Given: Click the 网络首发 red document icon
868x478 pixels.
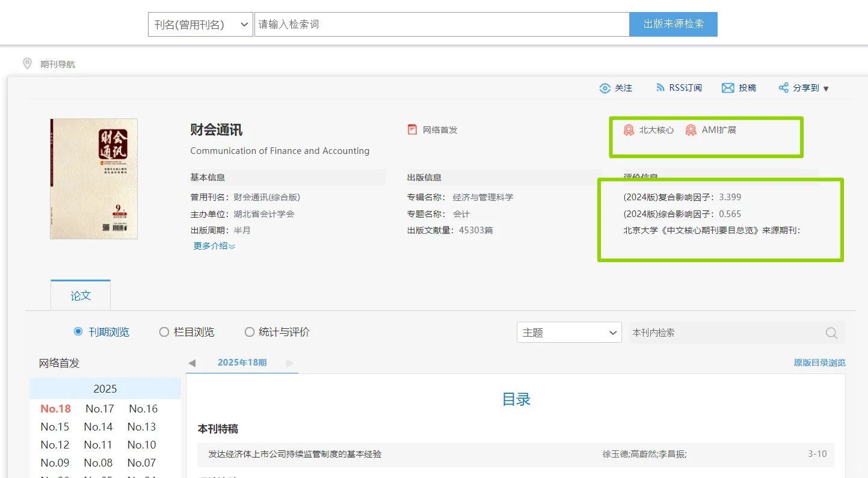Looking at the screenshot, I should tap(412, 129).
